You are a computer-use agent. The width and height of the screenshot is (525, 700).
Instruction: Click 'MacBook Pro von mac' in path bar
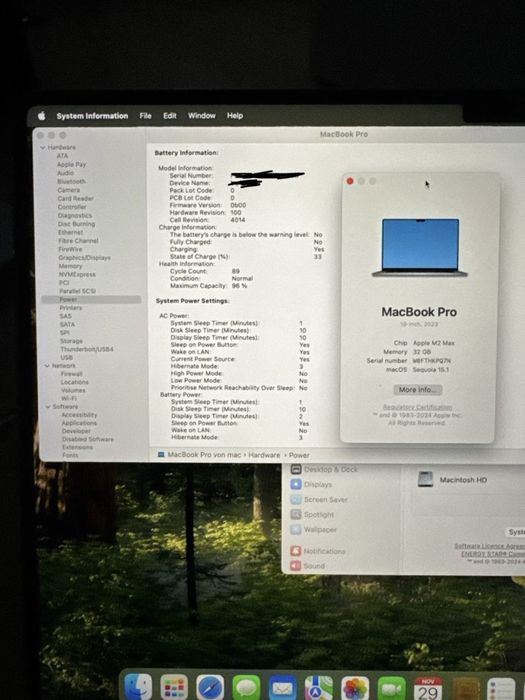click(x=204, y=454)
